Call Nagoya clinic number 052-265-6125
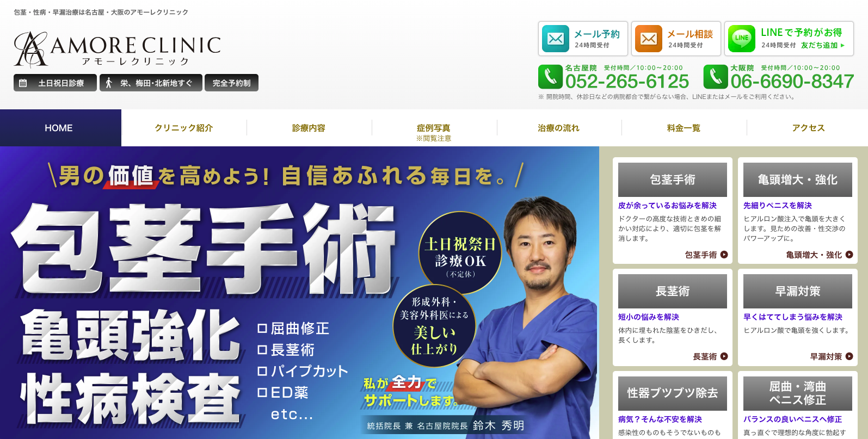 [627, 82]
